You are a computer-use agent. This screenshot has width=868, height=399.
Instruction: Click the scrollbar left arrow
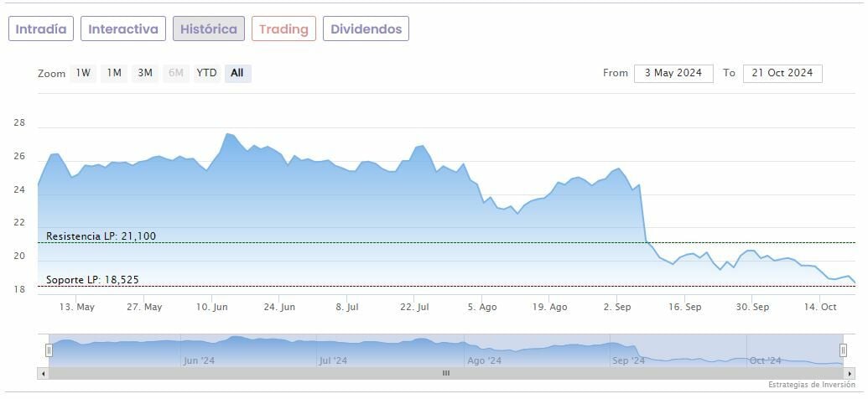point(42,373)
